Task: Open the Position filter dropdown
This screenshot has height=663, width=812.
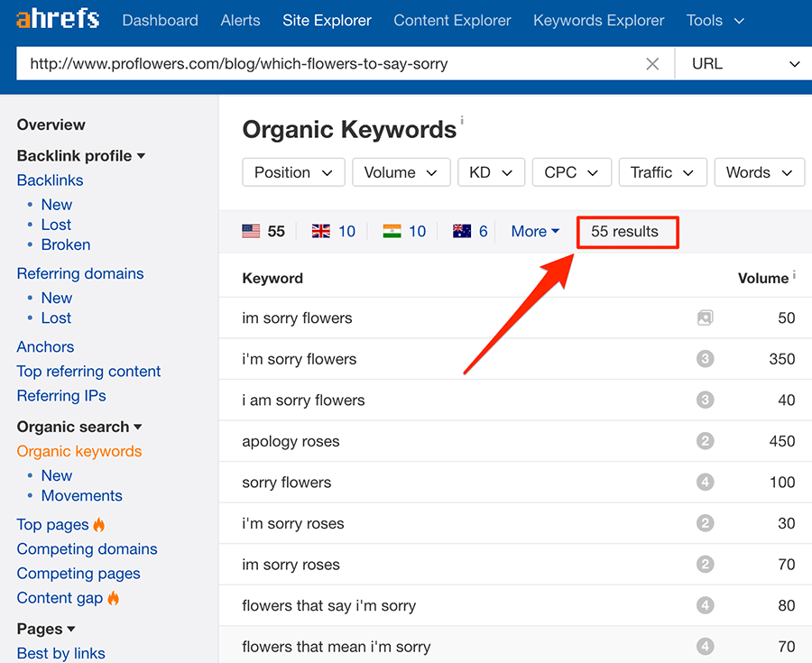Action: coord(293,172)
